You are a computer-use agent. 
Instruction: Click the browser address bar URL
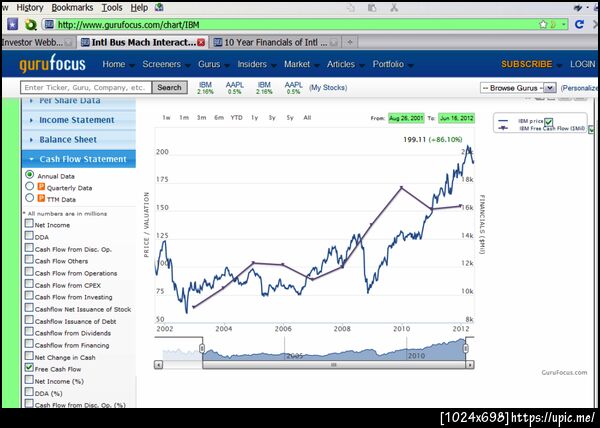tap(128, 25)
